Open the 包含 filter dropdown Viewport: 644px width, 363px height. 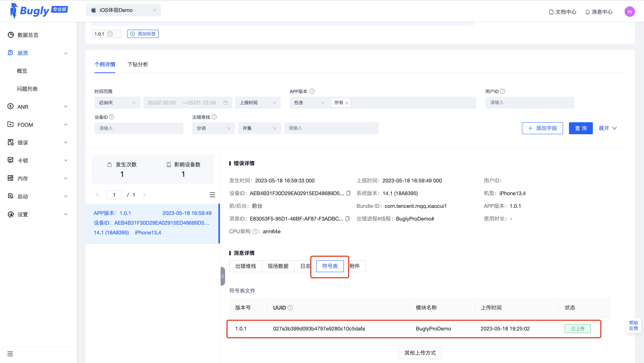pos(309,103)
